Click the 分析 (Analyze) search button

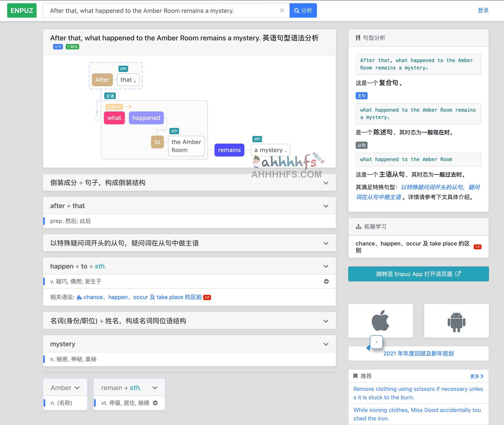click(303, 10)
